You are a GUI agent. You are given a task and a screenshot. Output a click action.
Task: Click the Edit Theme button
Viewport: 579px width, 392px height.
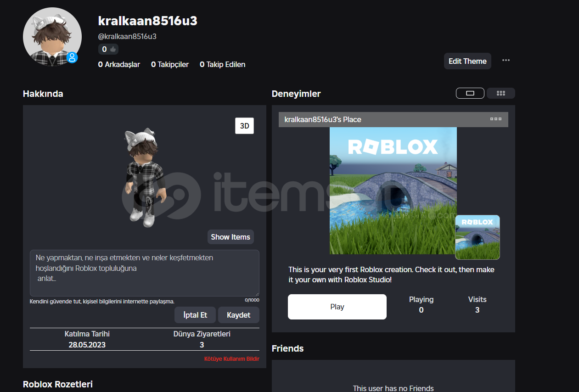(467, 61)
